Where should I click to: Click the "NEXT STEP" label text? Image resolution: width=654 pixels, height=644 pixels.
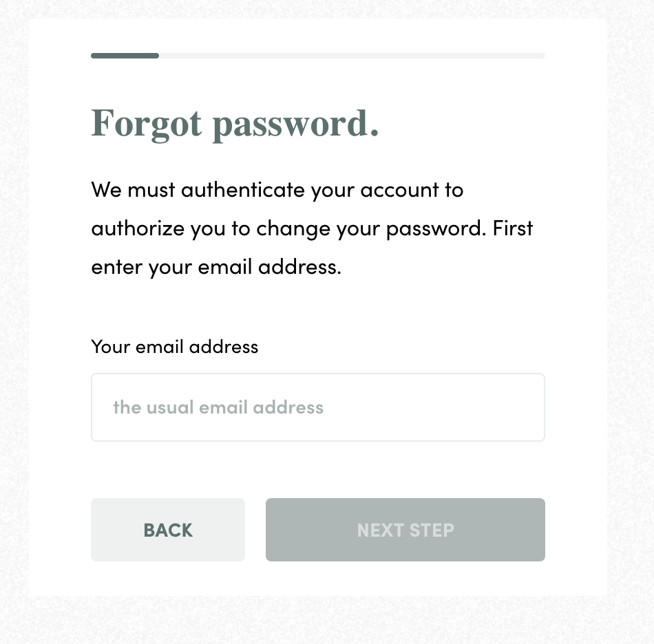tap(405, 530)
